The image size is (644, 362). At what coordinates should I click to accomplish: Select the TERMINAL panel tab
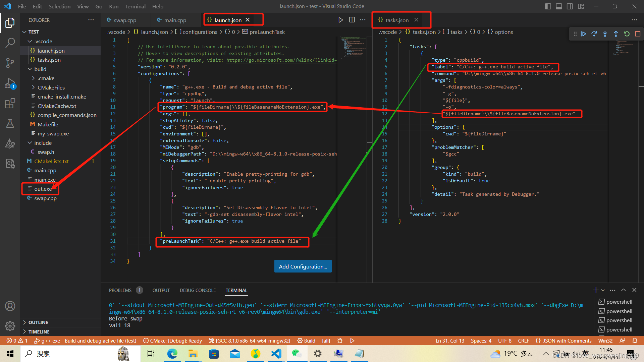tap(235, 290)
